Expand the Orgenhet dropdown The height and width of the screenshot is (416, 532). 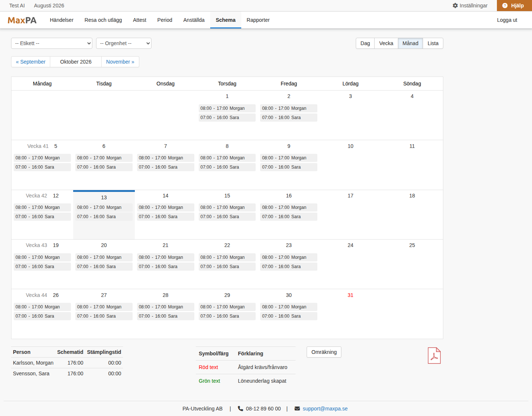[124, 43]
